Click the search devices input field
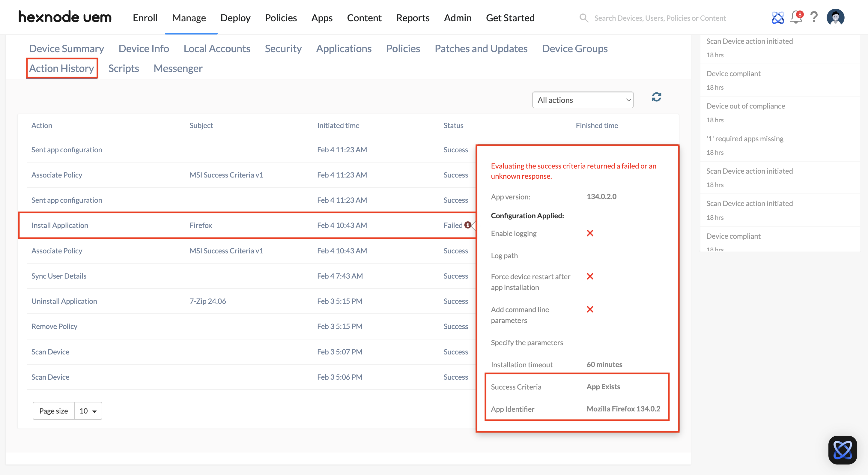The width and height of the screenshot is (868, 475). (x=660, y=18)
